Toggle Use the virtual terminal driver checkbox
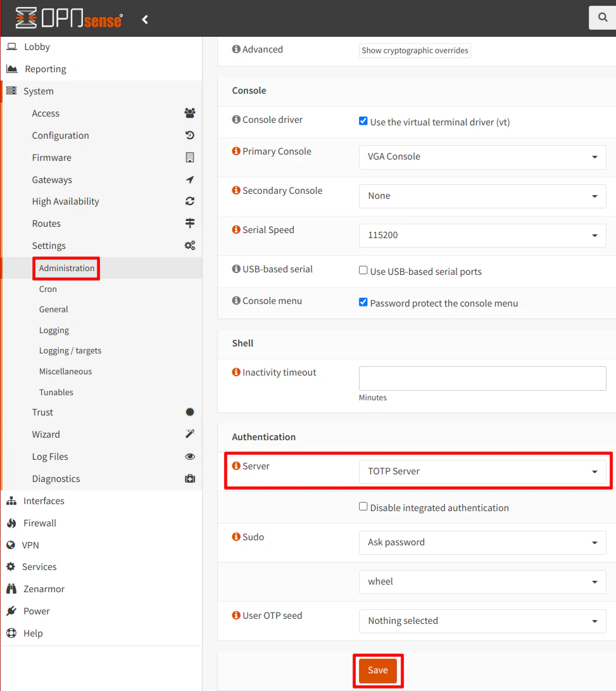This screenshot has height=691, width=616. pyautogui.click(x=363, y=121)
